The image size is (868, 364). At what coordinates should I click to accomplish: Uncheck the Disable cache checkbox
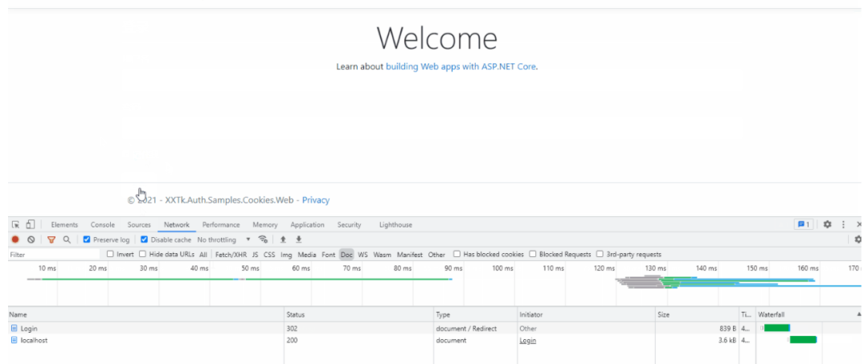coord(145,239)
